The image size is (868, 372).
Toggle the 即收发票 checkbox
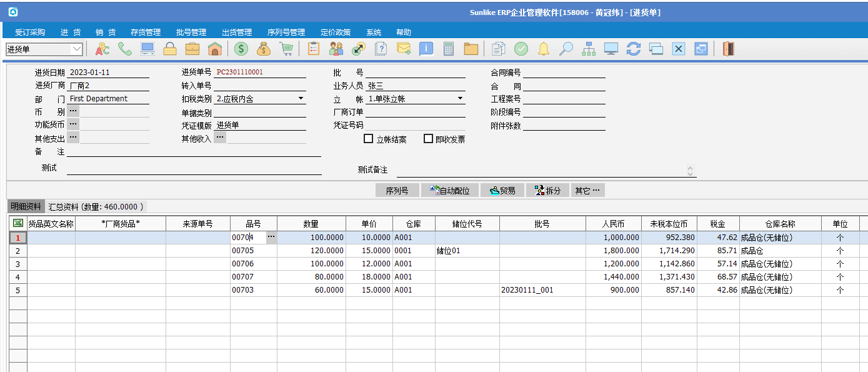point(428,139)
